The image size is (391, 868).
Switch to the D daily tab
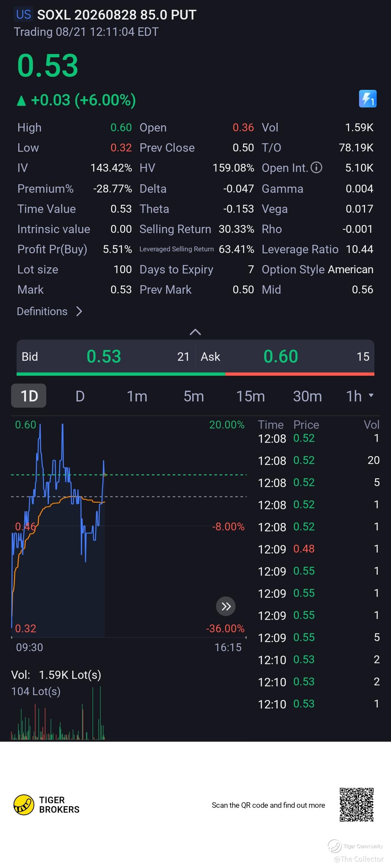pyautogui.click(x=80, y=396)
